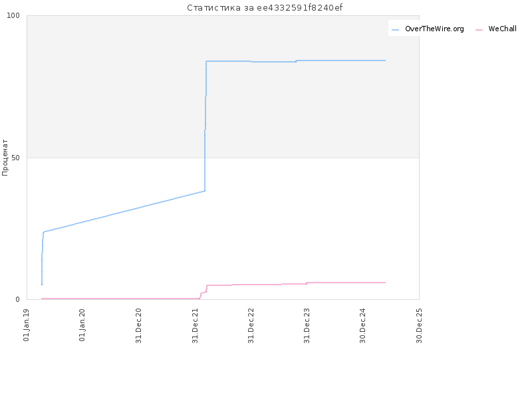Click the pink WeChall legend color marker
The image size is (532, 399).
click(x=479, y=30)
